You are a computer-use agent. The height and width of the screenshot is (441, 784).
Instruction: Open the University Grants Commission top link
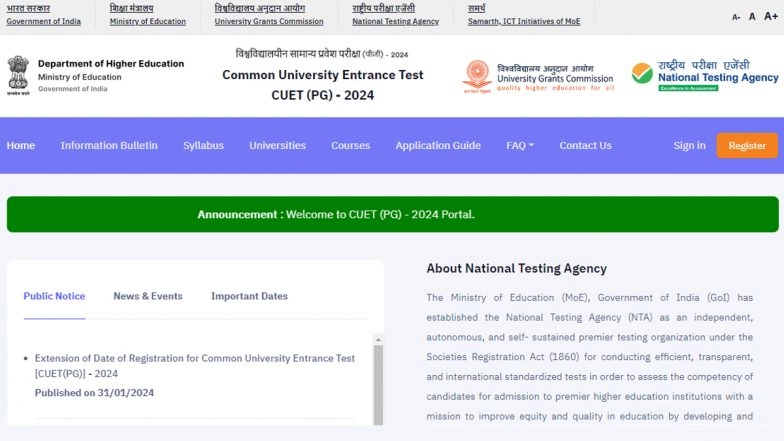click(269, 22)
